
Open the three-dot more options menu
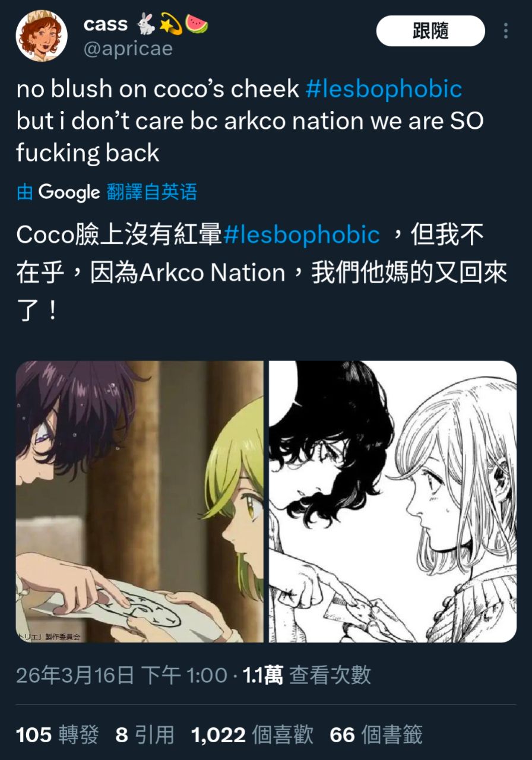coord(506,31)
